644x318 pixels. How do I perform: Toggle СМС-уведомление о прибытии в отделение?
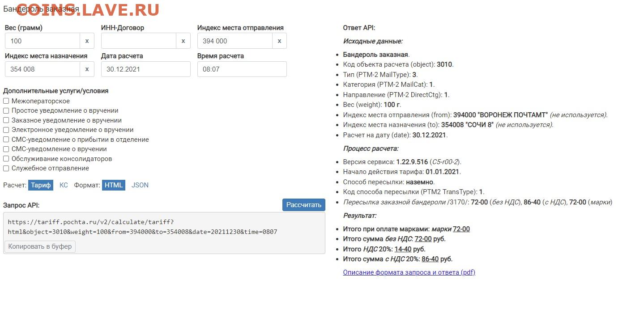coord(6,140)
